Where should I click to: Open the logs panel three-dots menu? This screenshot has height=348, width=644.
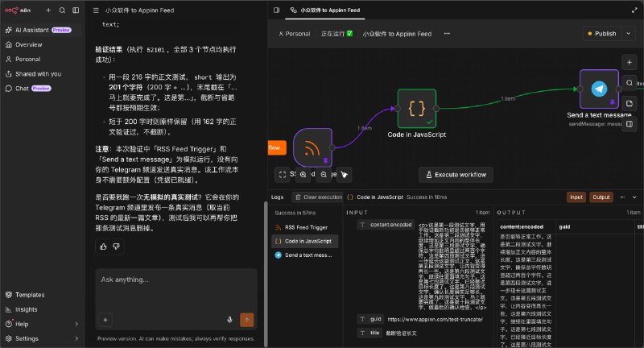(622, 197)
